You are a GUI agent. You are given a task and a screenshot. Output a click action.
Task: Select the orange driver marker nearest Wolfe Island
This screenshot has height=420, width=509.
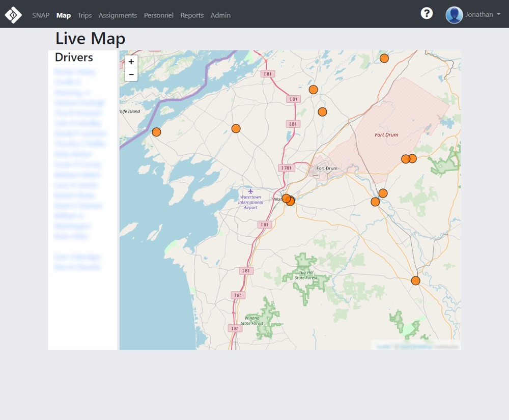point(156,132)
